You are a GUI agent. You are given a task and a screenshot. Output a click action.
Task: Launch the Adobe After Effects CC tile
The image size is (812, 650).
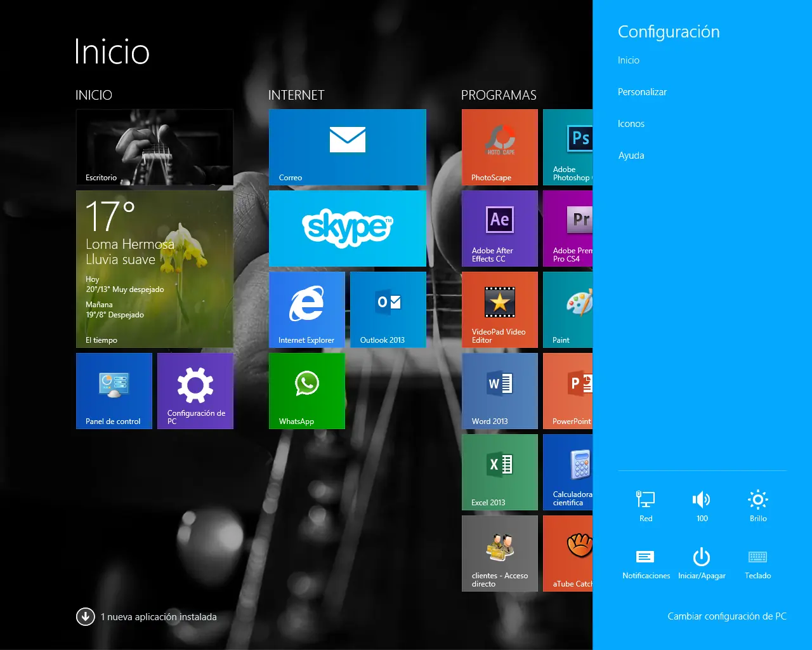click(x=500, y=229)
